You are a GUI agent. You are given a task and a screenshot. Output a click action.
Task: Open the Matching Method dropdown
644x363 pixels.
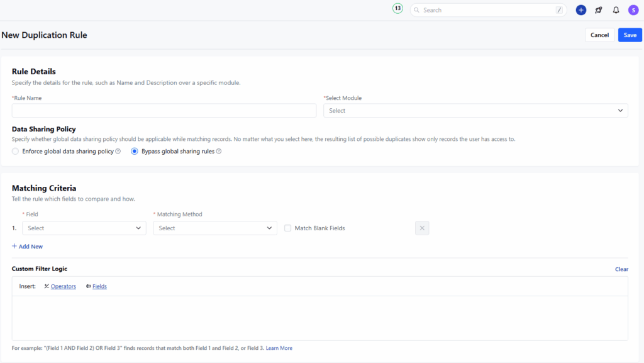(x=215, y=228)
